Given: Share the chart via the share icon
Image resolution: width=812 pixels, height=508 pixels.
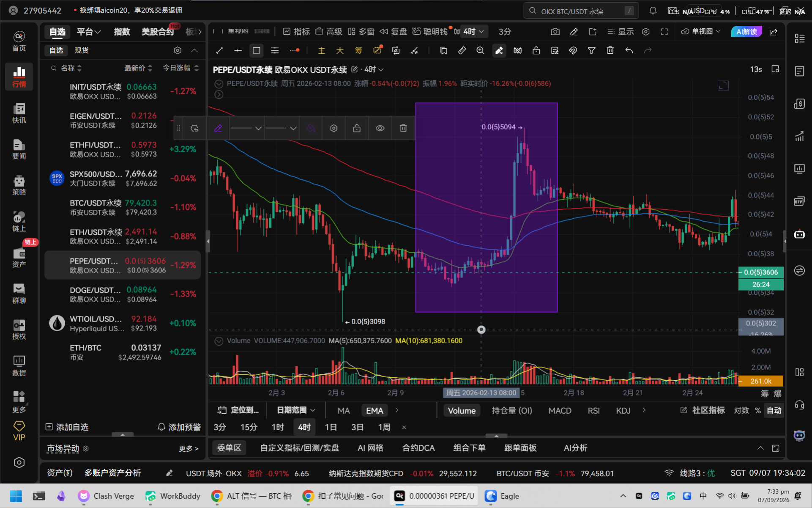Looking at the screenshot, I should tap(773, 32).
